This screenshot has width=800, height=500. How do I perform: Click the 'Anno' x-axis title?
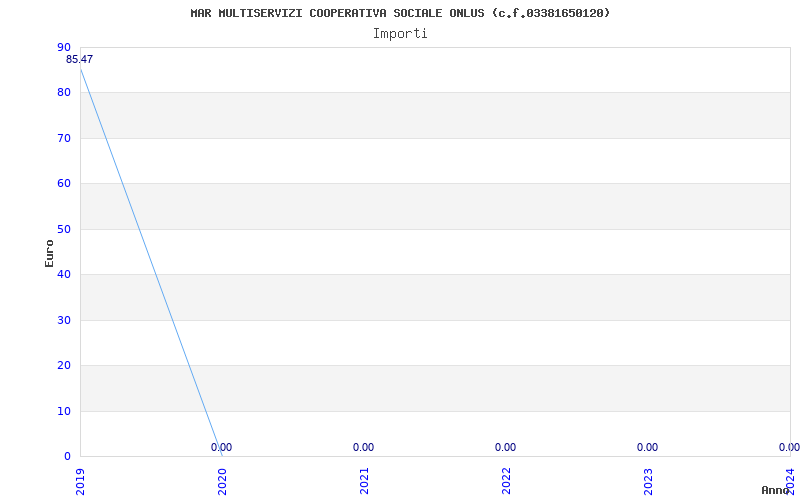click(776, 490)
